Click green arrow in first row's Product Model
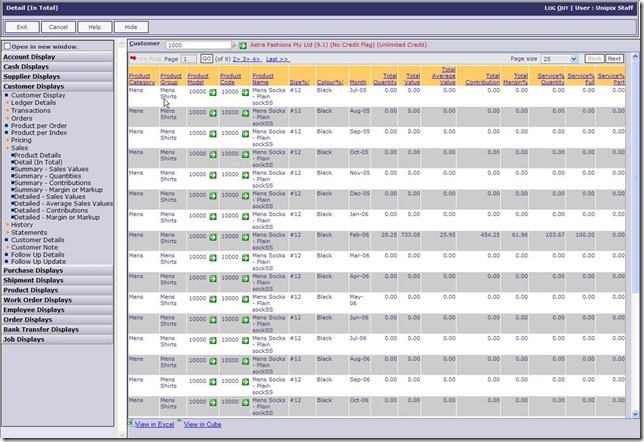This screenshot has width=644, height=442. (x=212, y=91)
